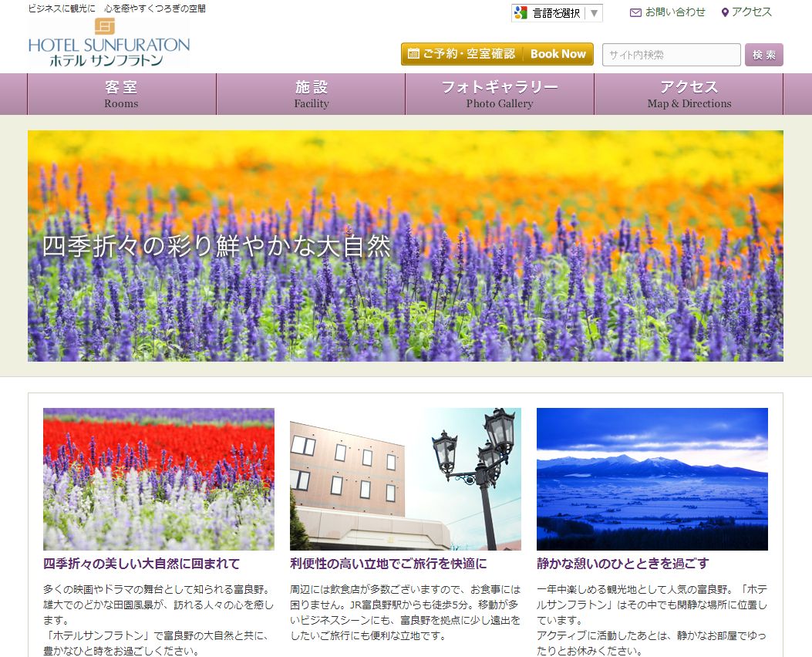Go to the 施設 Facility menu

pos(311,94)
